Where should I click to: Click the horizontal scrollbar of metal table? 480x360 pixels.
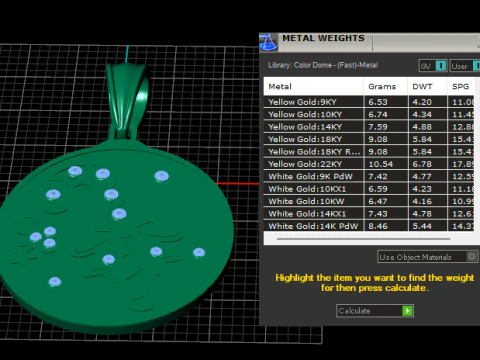coord(363,239)
